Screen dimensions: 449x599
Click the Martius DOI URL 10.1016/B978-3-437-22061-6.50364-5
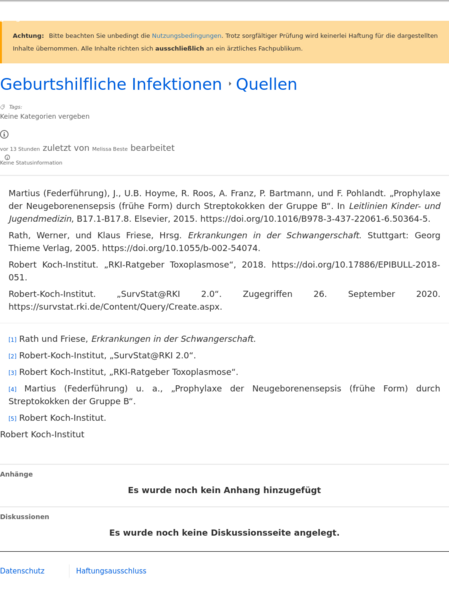(314, 219)
